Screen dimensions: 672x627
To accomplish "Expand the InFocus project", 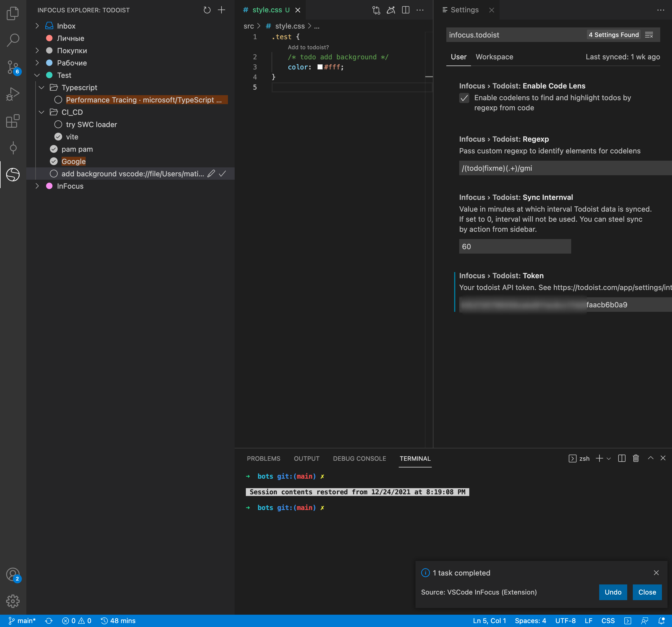I will coord(37,186).
